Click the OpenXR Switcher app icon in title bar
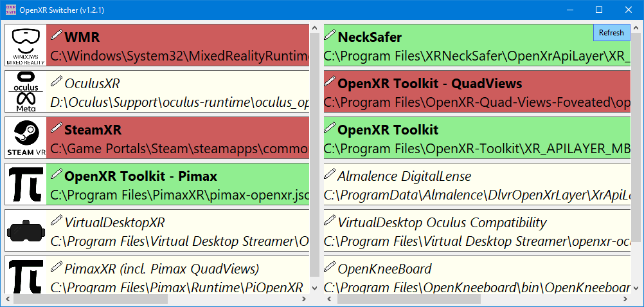Image resolution: width=644 pixels, height=307 pixels. 11,10
